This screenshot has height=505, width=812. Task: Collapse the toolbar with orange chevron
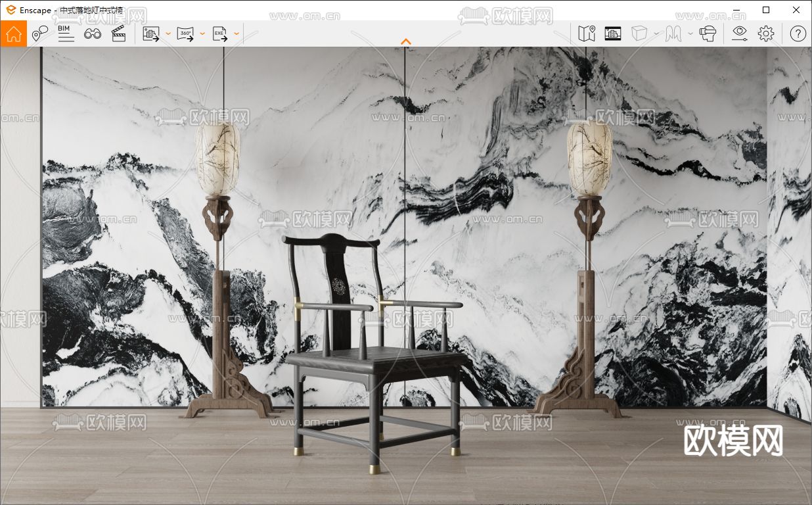[x=406, y=41]
